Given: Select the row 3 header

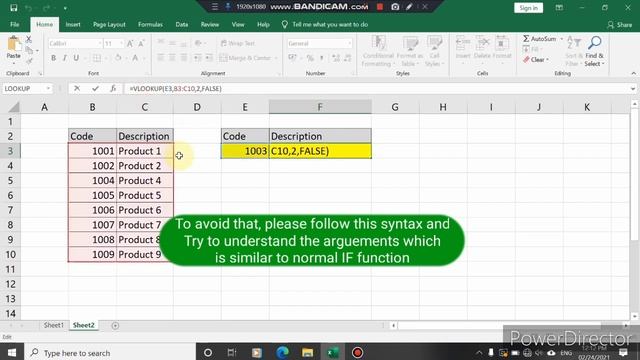Looking at the screenshot, I should point(10,151).
